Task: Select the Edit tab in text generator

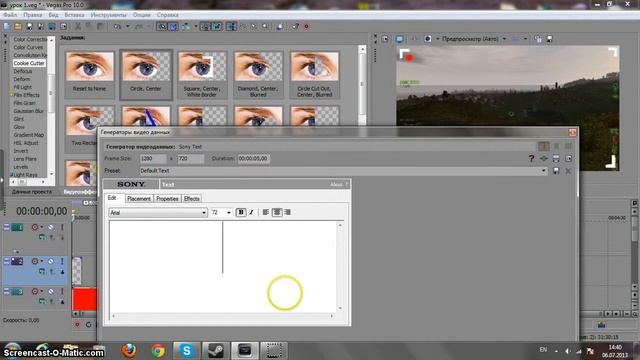Action: [x=112, y=198]
